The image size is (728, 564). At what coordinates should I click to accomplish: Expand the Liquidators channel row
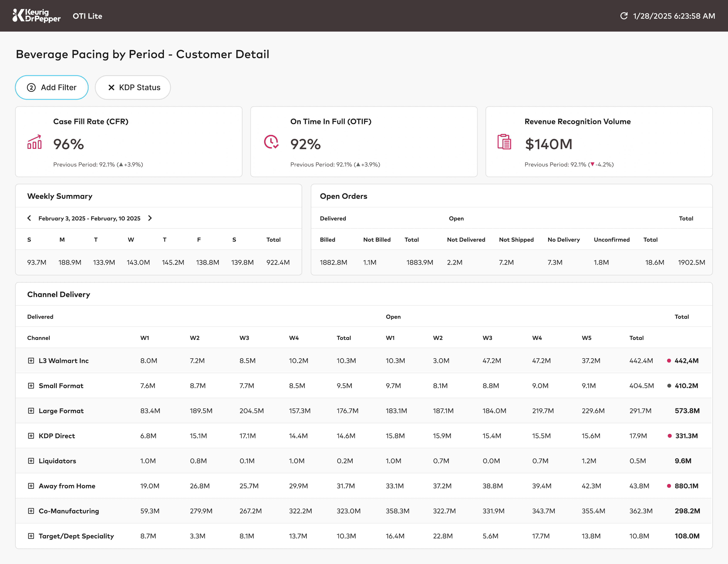(31, 461)
